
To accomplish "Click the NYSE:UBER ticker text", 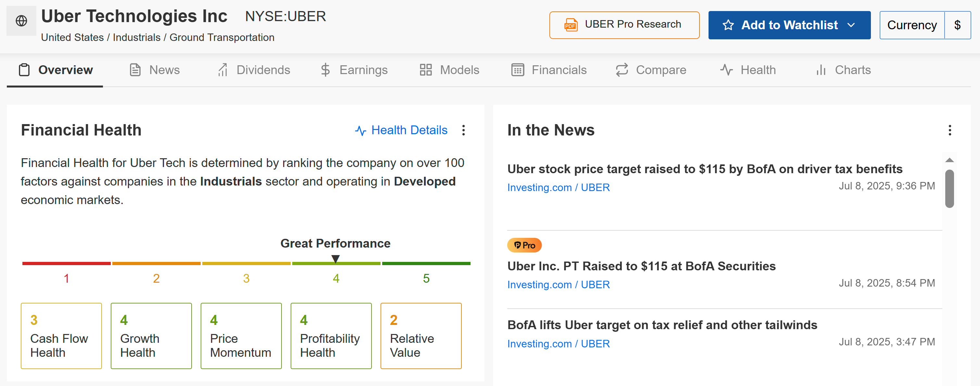I will click(x=285, y=16).
